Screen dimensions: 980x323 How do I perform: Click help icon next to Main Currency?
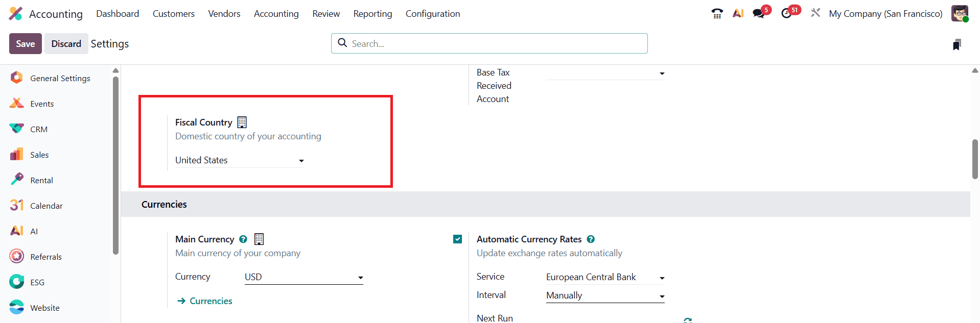[x=243, y=239]
